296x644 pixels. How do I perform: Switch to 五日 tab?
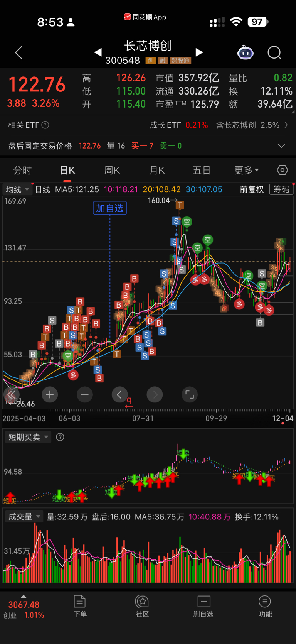pos(202,170)
